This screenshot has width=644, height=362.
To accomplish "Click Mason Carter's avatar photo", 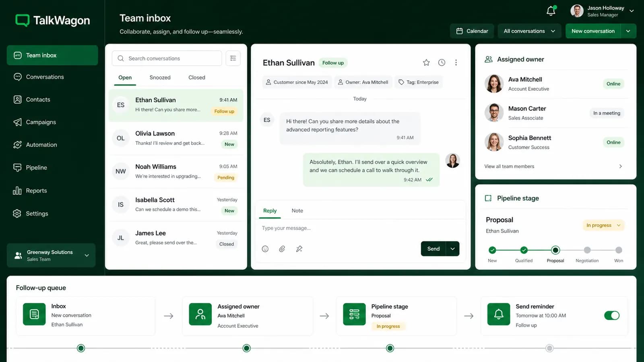I will [x=494, y=113].
